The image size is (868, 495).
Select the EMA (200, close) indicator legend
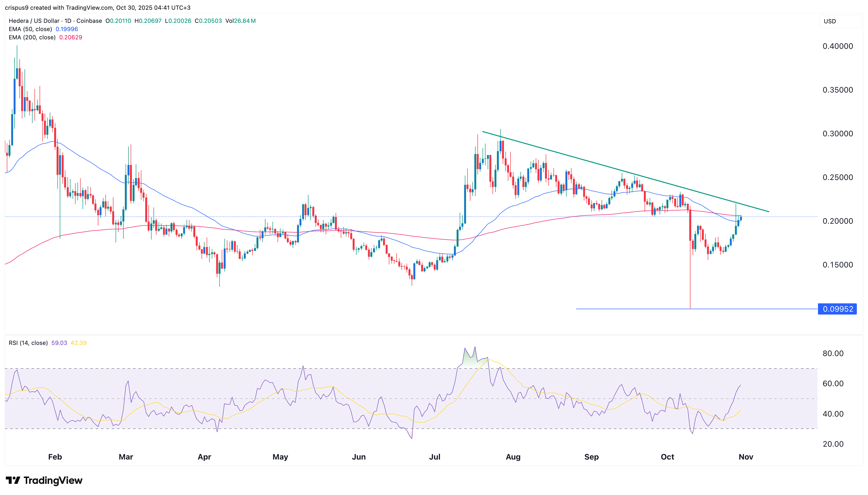(x=32, y=37)
